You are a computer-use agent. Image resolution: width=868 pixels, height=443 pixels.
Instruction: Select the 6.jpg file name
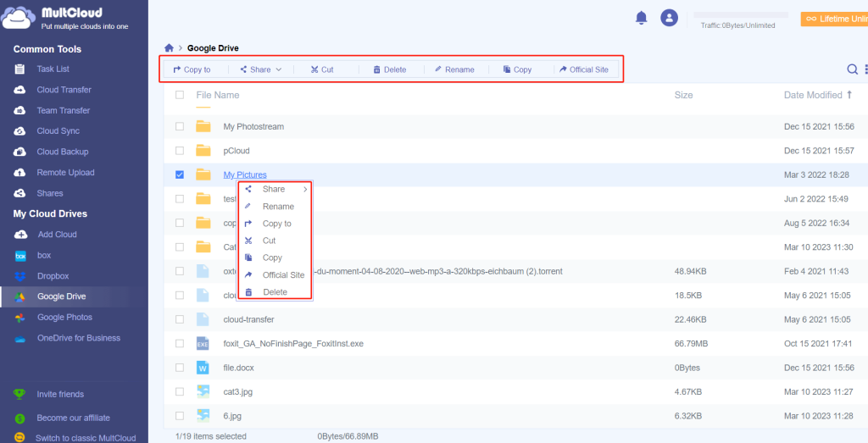pos(232,415)
